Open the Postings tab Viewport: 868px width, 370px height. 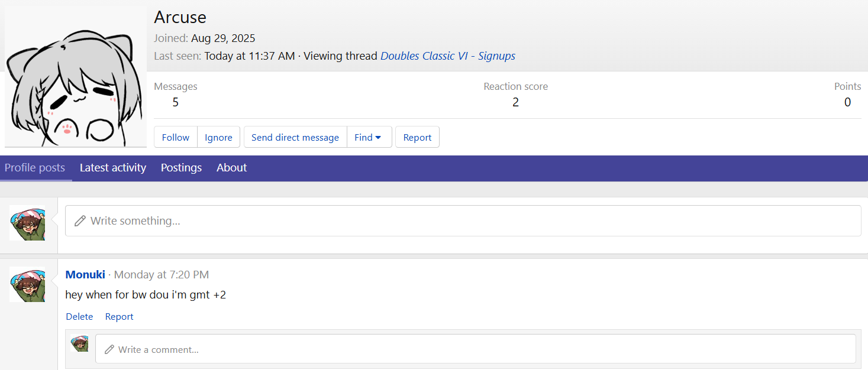point(181,168)
